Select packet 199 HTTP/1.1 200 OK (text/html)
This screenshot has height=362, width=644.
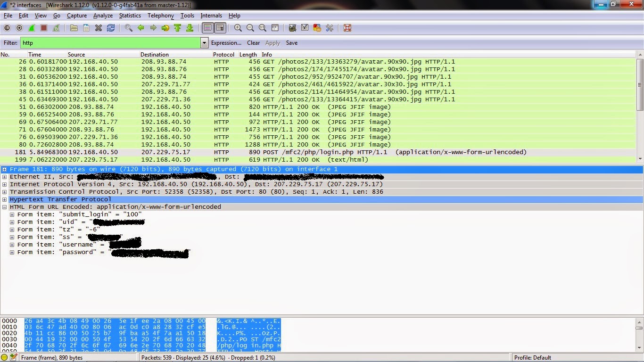pos(318,160)
